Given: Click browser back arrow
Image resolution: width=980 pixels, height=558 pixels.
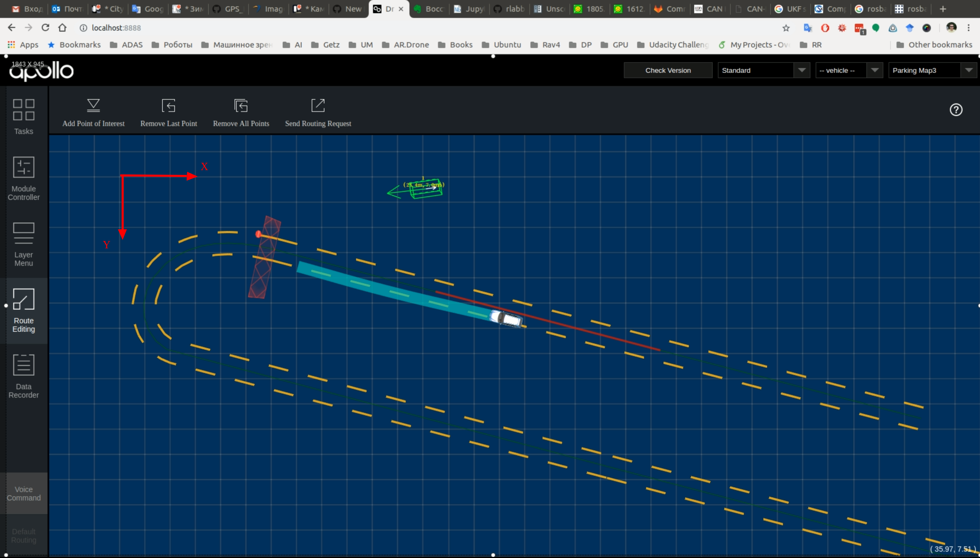Looking at the screenshot, I should (12, 27).
